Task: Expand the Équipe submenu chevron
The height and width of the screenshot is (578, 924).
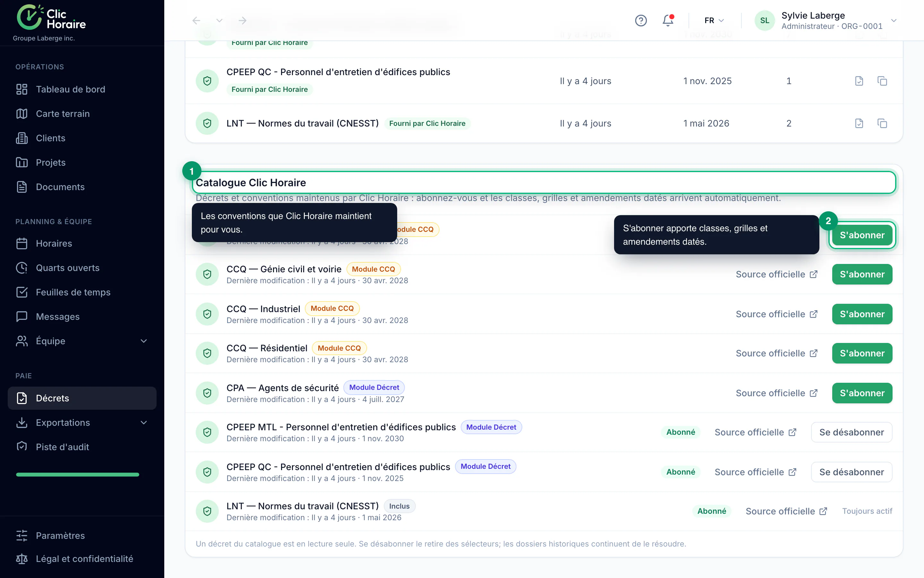Action: pyautogui.click(x=143, y=341)
